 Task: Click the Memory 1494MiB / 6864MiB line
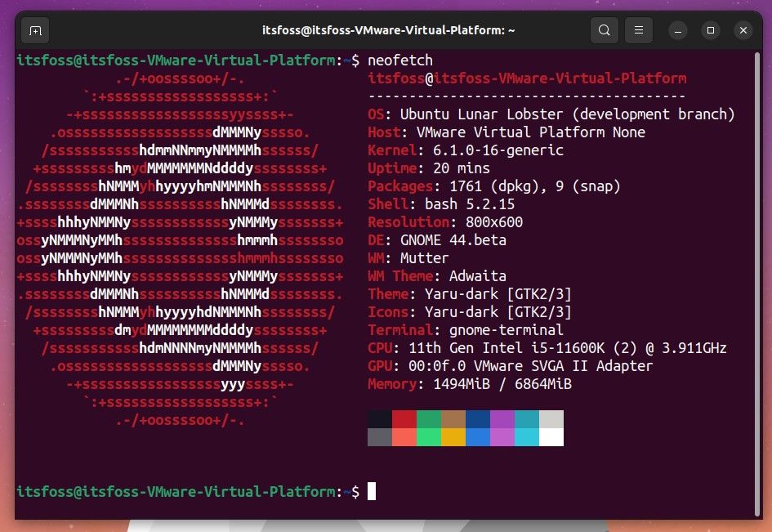470,384
